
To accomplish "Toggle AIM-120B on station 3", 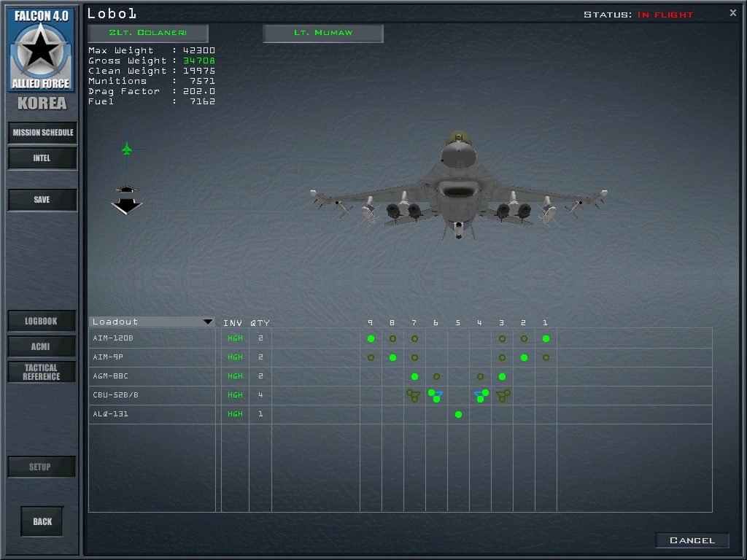I will 502,338.
